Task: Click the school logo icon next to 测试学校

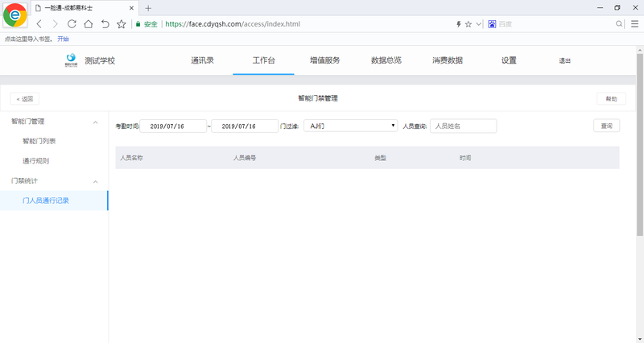Action: point(72,60)
